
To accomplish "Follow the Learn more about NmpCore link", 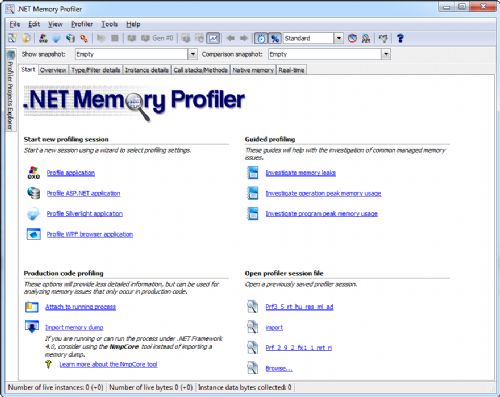I will 108,364.
